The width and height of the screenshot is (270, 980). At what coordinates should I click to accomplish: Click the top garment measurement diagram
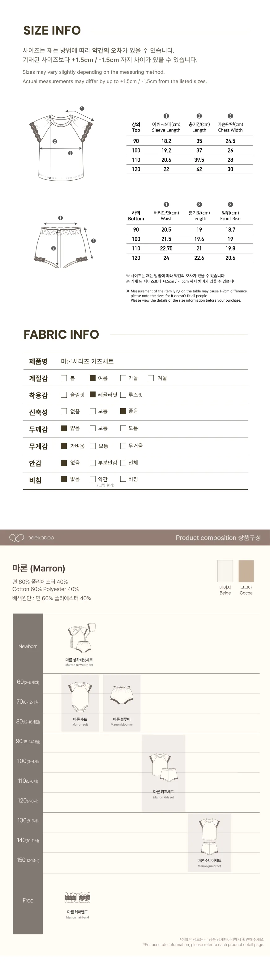click(62, 146)
